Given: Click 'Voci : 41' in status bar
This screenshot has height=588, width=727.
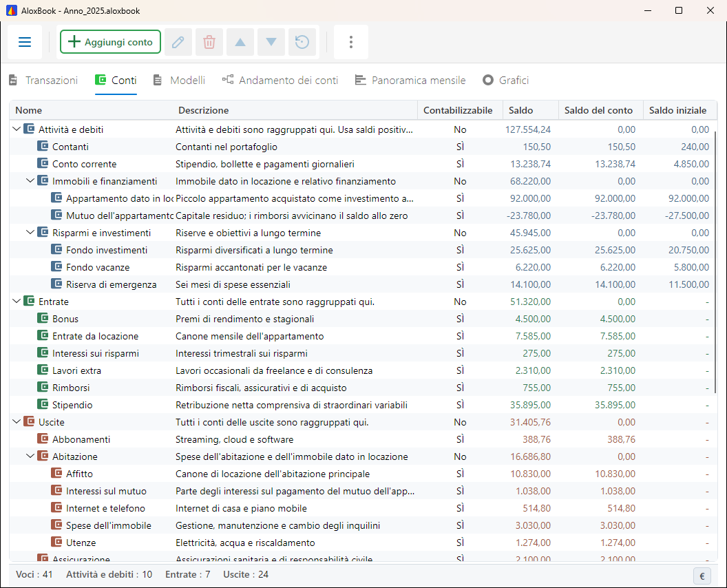Looking at the screenshot, I should (34, 574).
